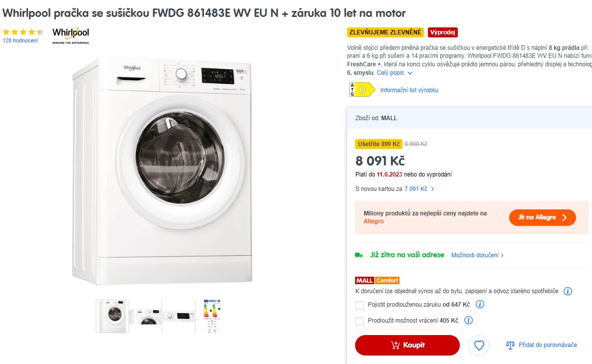The height and width of the screenshot is (364, 592).
Task: Click the 'Koupit' buy button
Action: pyautogui.click(x=407, y=345)
